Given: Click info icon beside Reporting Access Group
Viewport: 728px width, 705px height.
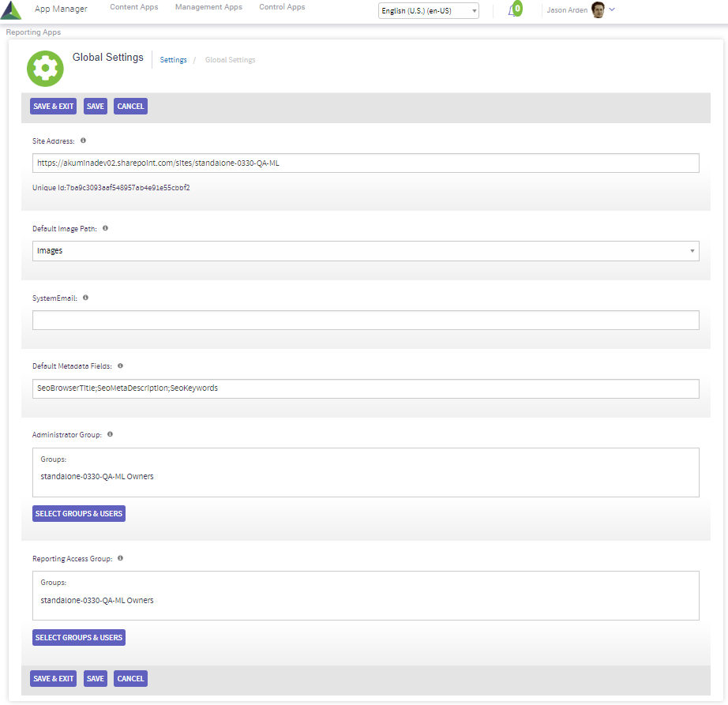Looking at the screenshot, I should pyautogui.click(x=120, y=558).
